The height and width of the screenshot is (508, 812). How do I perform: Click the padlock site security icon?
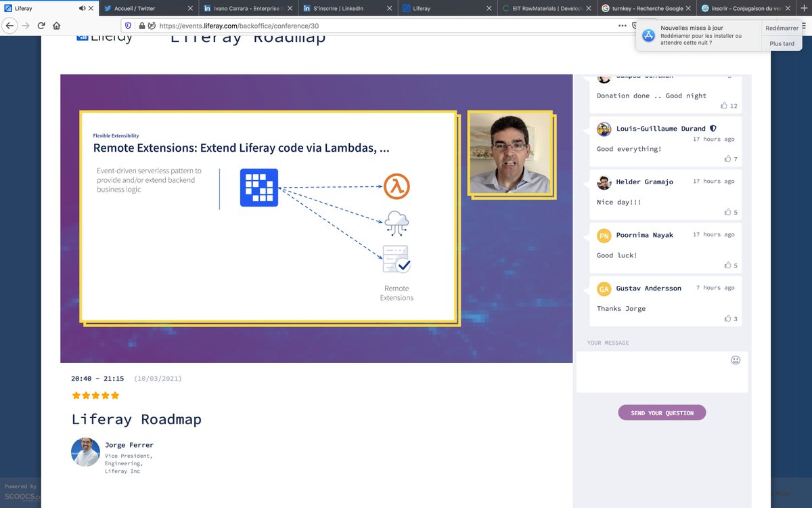pos(141,25)
